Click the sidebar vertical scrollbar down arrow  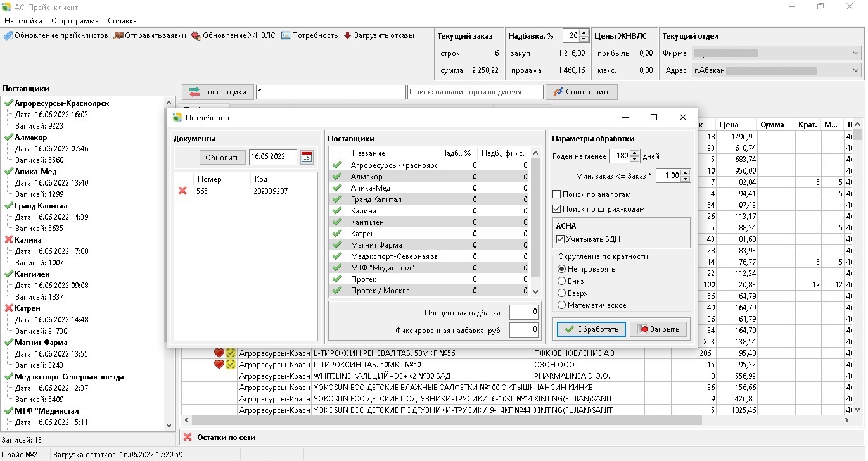(x=169, y=426)
